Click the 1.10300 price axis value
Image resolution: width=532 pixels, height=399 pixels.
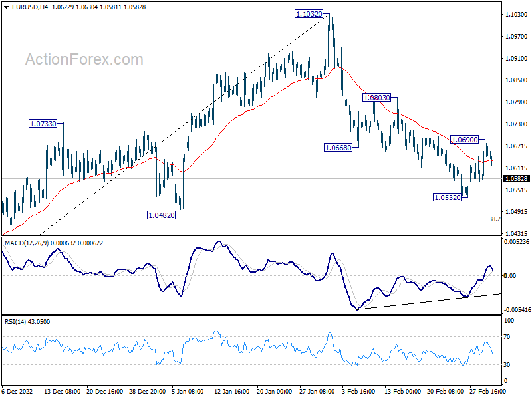[517, 14]
